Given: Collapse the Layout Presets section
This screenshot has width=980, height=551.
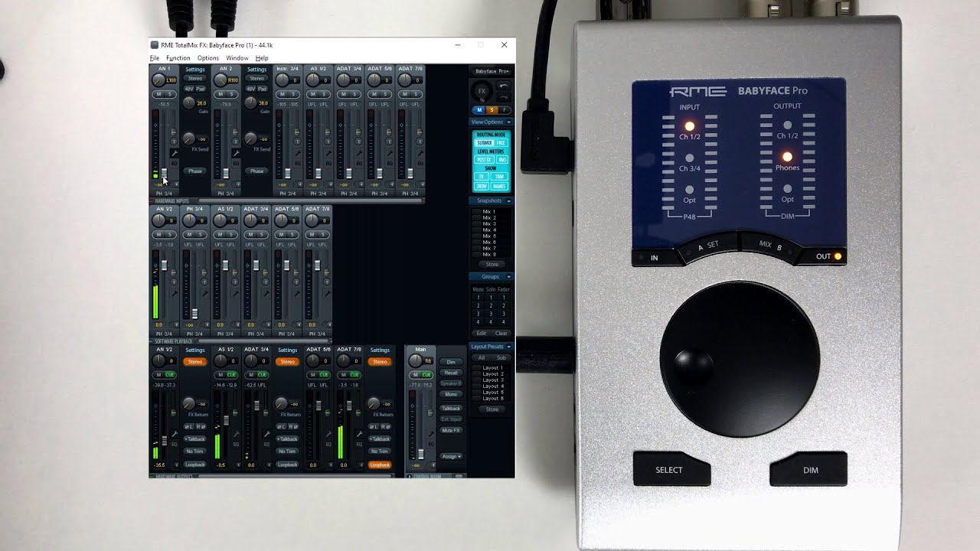Looking at the screenshot, I should click(509, 347).
